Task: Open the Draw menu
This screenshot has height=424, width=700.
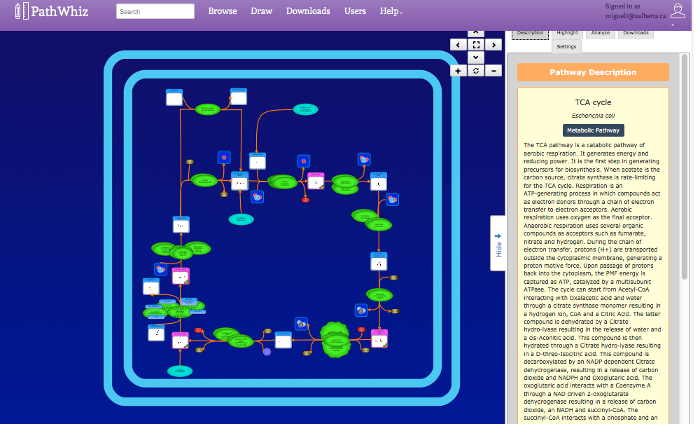Action: 261,11
